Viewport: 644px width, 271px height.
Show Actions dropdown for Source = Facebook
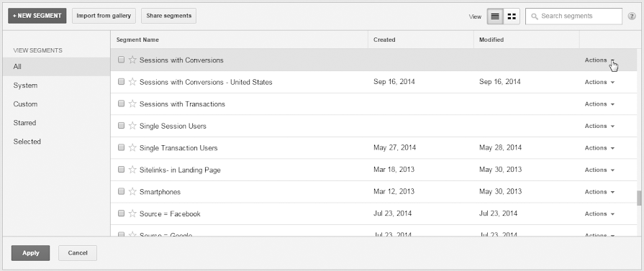pos(599,214)
